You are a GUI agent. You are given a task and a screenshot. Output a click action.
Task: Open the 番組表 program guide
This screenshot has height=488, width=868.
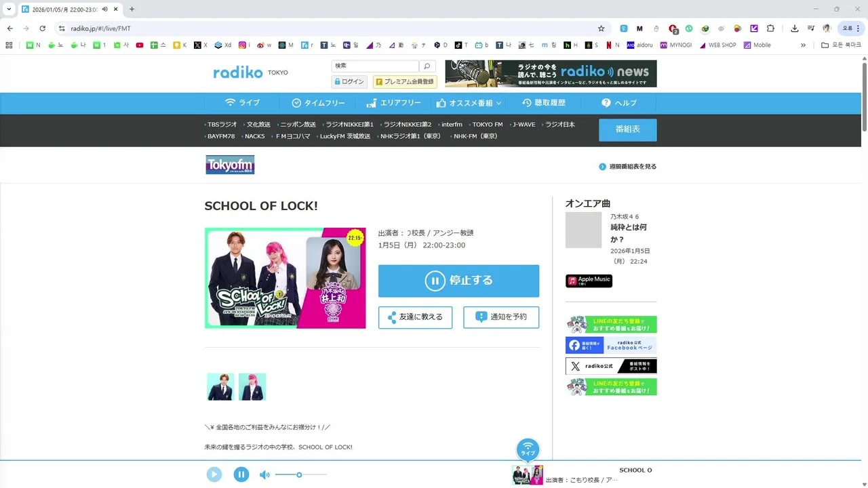tap(627, 129)
